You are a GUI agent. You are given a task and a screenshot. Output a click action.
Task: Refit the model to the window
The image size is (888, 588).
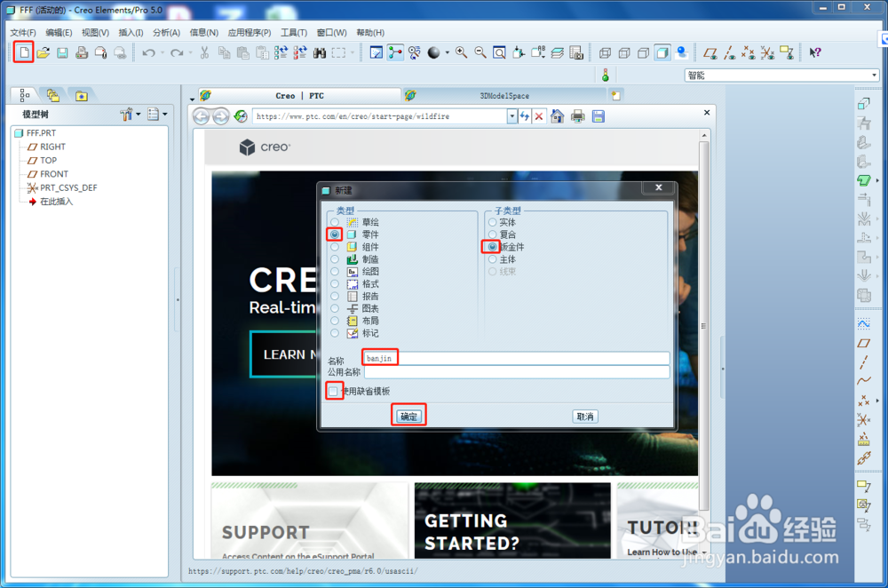[x=499, y=52]
